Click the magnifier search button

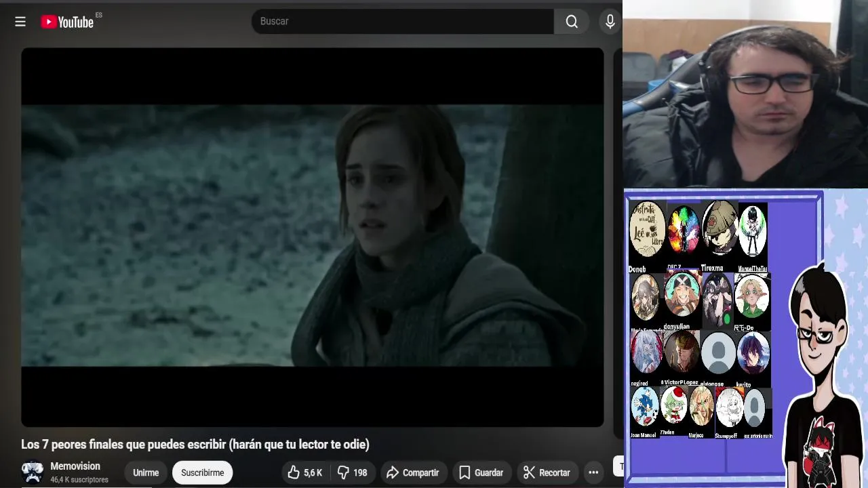pyautogui.click(x=572, y=22)
